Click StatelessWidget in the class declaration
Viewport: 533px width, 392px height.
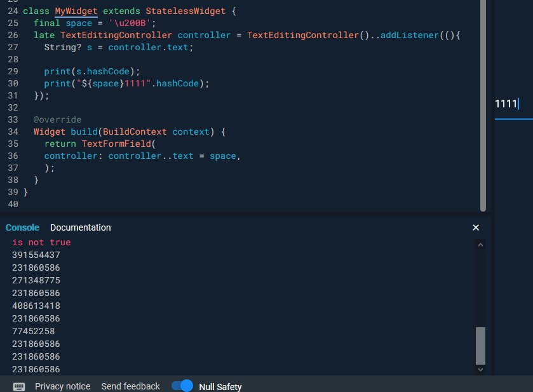coord(186,11)
